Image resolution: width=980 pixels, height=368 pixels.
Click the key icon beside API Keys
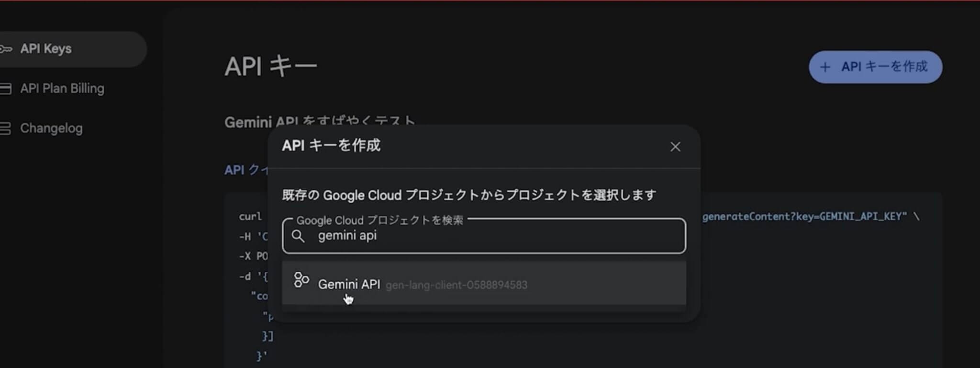coord(6,49)
